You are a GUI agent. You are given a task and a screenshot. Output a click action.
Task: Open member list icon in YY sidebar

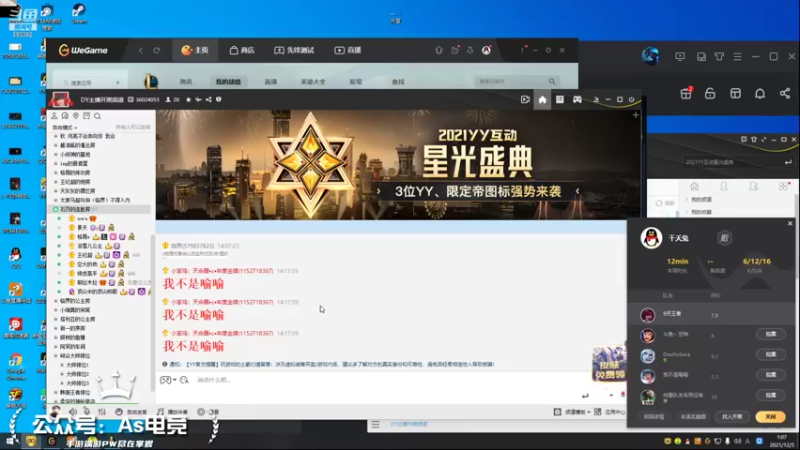[x=55, y=116]
